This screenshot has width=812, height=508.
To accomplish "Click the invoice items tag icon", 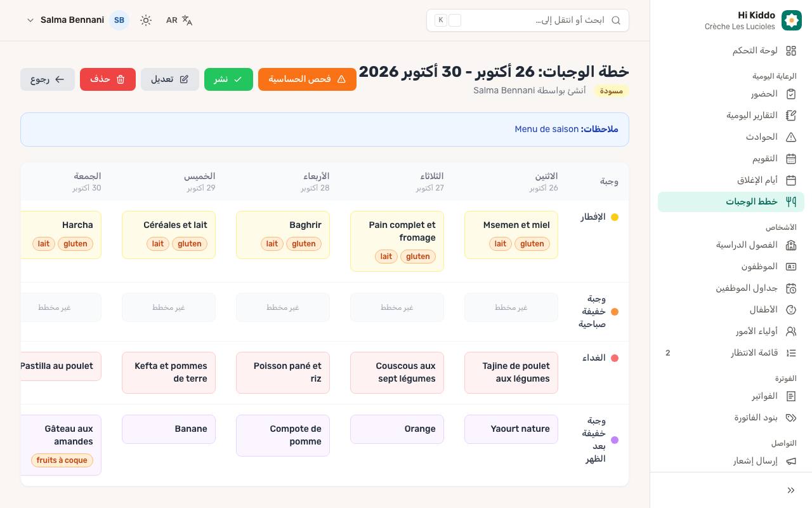I will pyautogui.click(x=791, y=418).
